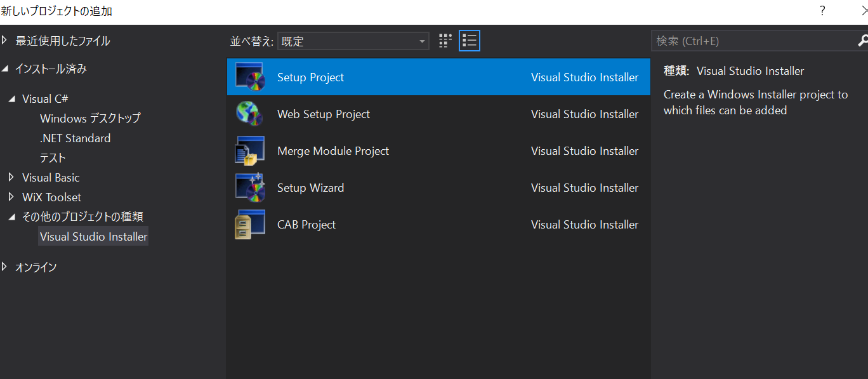Viewport: 868px width, 379px height.
Task: Click the Web Setup Project globe icon
Action: pyautogui.click(x=250, y=114)
